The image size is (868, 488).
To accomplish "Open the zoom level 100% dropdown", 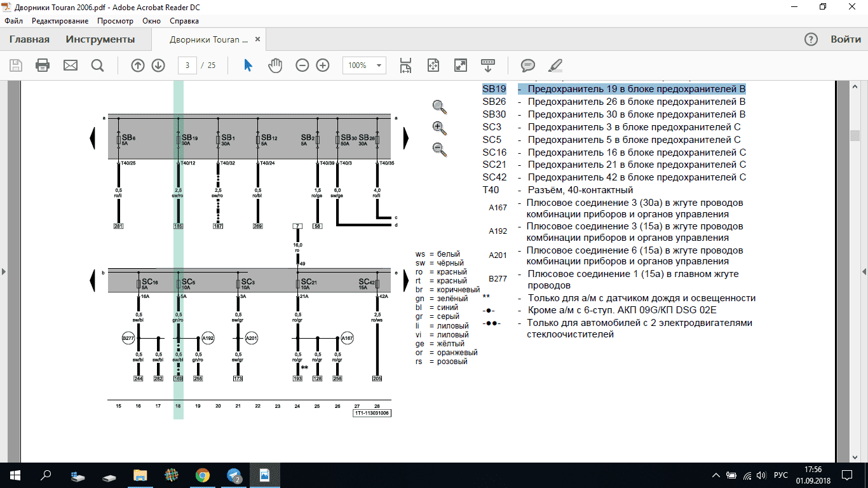I will pos(364,65).
